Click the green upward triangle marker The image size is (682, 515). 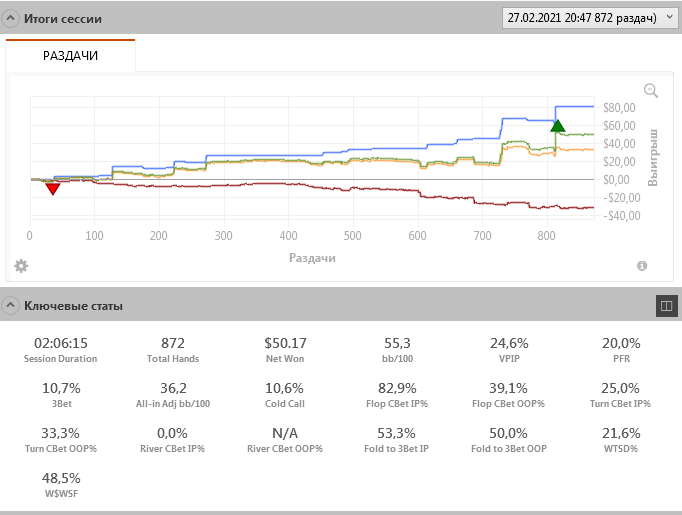pos(557,126)
